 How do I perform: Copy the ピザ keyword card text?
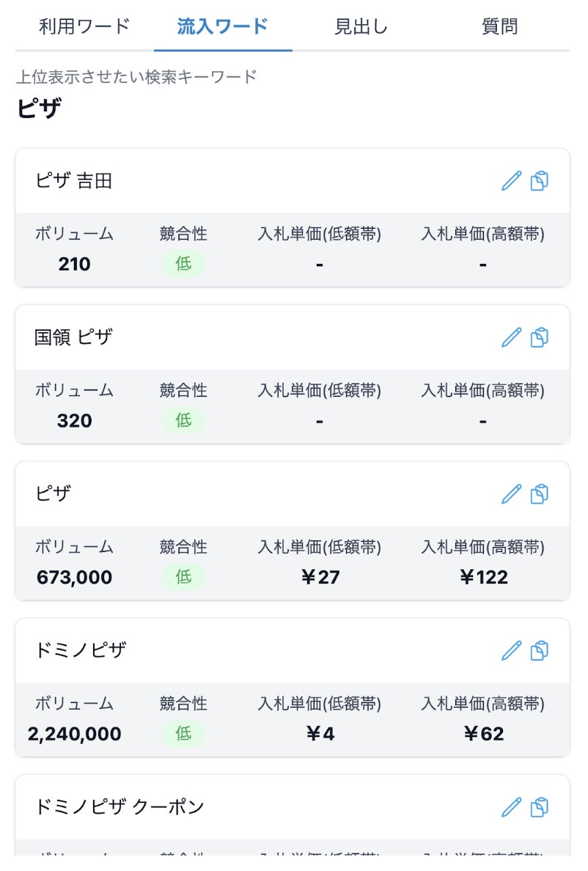point(540,494)
